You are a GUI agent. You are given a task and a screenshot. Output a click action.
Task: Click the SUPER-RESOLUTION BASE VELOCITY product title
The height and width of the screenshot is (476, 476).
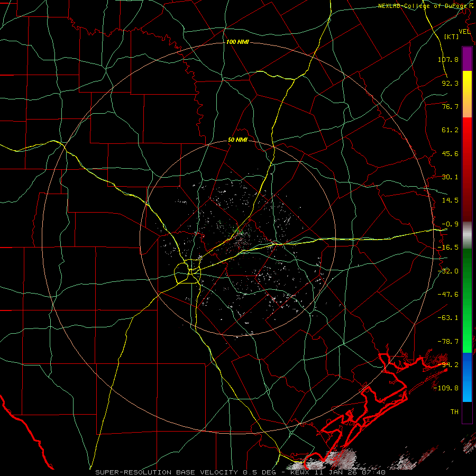pos(168,472)
